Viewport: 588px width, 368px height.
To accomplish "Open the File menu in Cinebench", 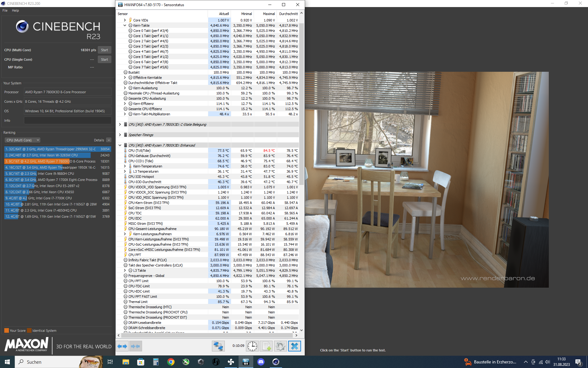I will [x=5, y=10].
